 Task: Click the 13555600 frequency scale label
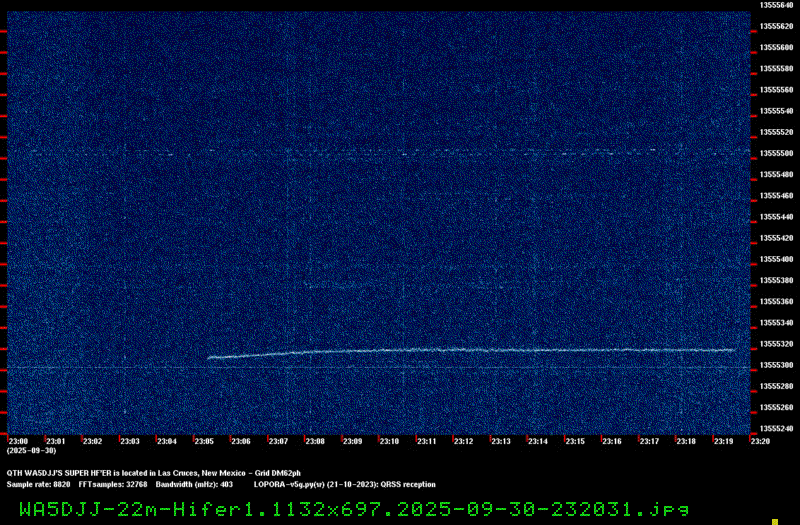tap(777, 47)
